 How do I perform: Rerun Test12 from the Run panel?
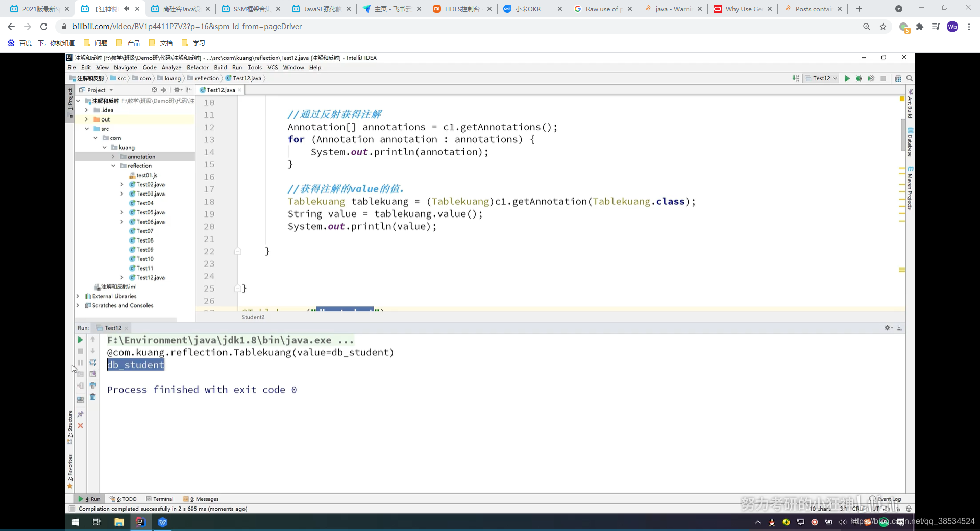(80, 340)
